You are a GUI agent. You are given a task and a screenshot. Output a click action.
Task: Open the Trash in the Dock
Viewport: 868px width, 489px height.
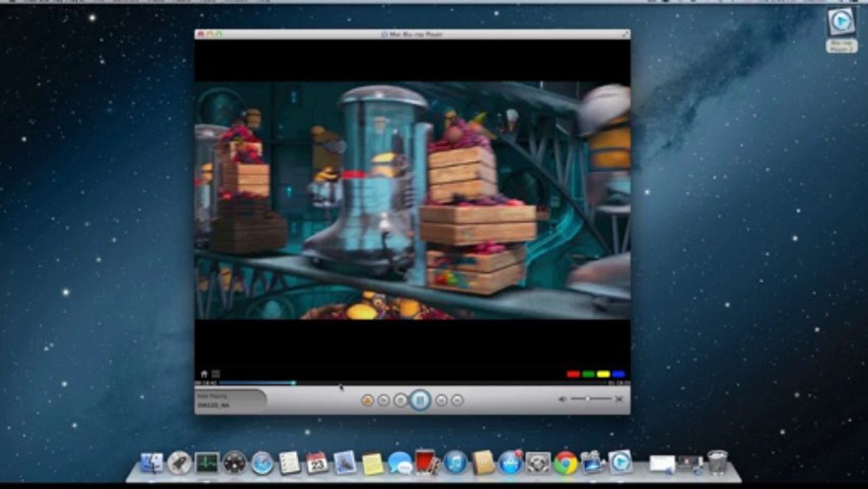point(717,462)
